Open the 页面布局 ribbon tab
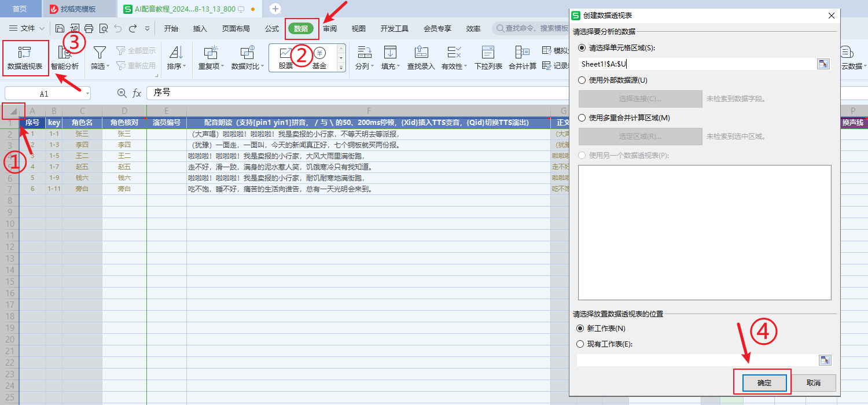The image size is (868, 405). pos(236,28)
